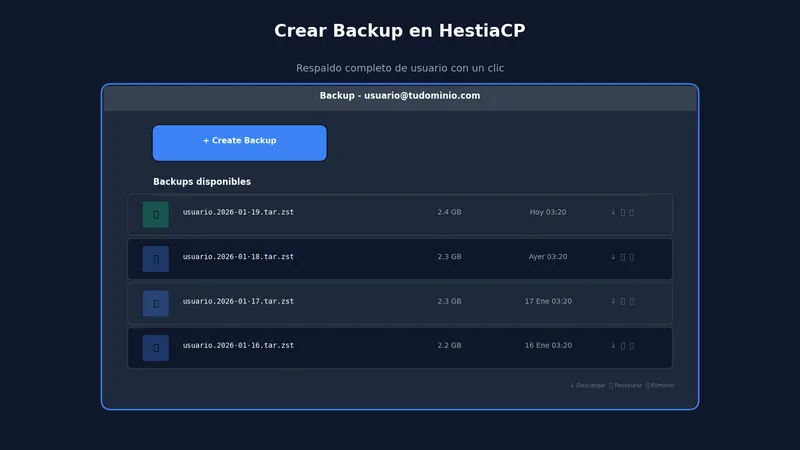
Task: Click the 2.4 GB size value
Action: (x=449, y=212)
